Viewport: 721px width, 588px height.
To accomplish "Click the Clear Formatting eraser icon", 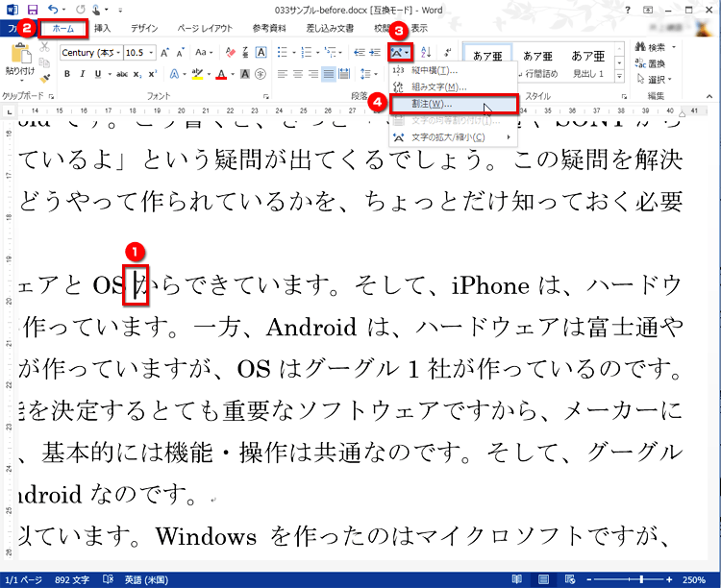I will [x=231, y=53].
